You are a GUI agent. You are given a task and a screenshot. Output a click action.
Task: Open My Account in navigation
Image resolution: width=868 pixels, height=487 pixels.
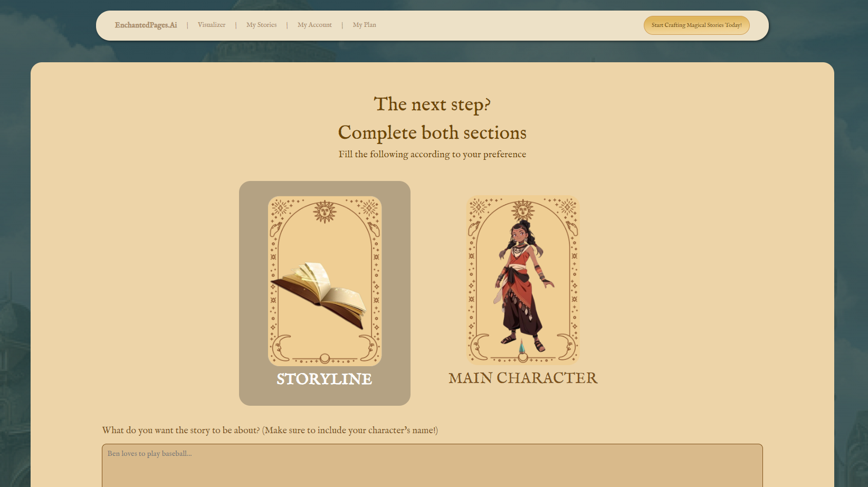tap(314, 25)
